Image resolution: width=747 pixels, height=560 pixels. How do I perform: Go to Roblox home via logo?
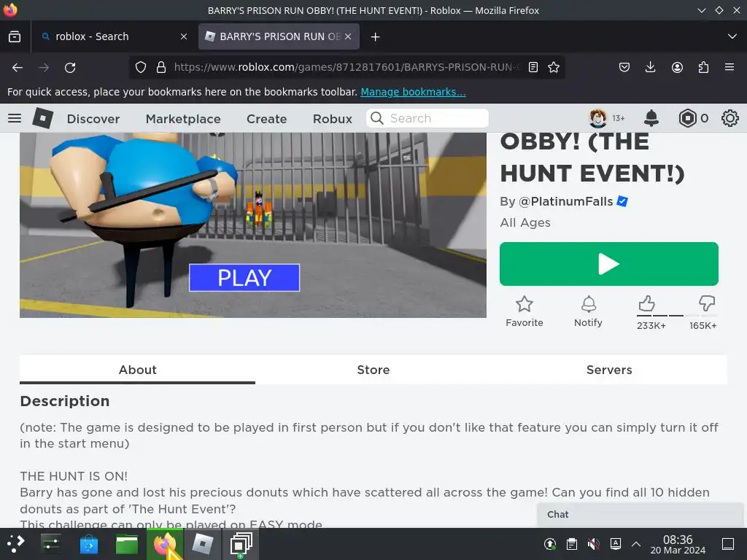tap(43, 118)
